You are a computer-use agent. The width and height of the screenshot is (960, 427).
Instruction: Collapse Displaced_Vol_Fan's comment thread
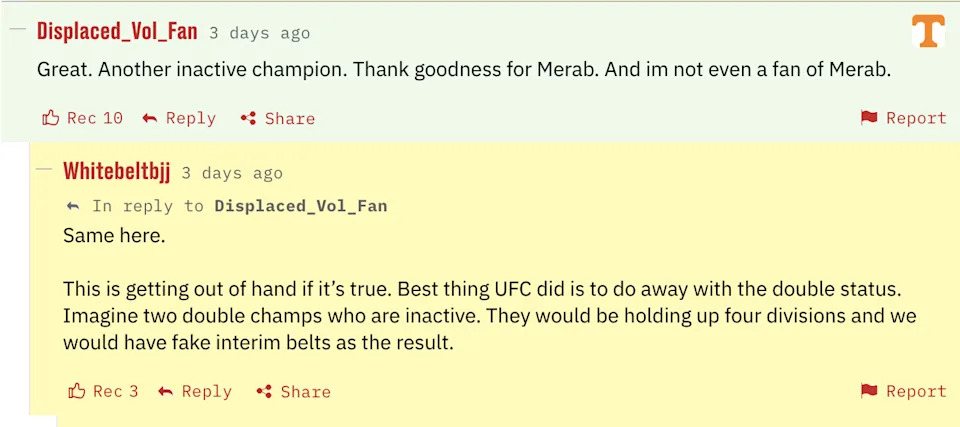[17, 29]
